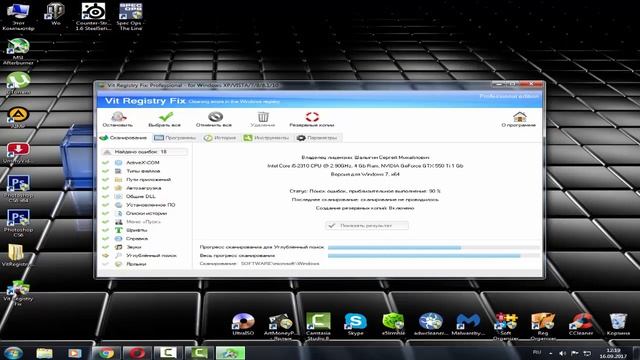Click the Показать результат button
The image size is (640, 360).
click(x=367, y=225)
